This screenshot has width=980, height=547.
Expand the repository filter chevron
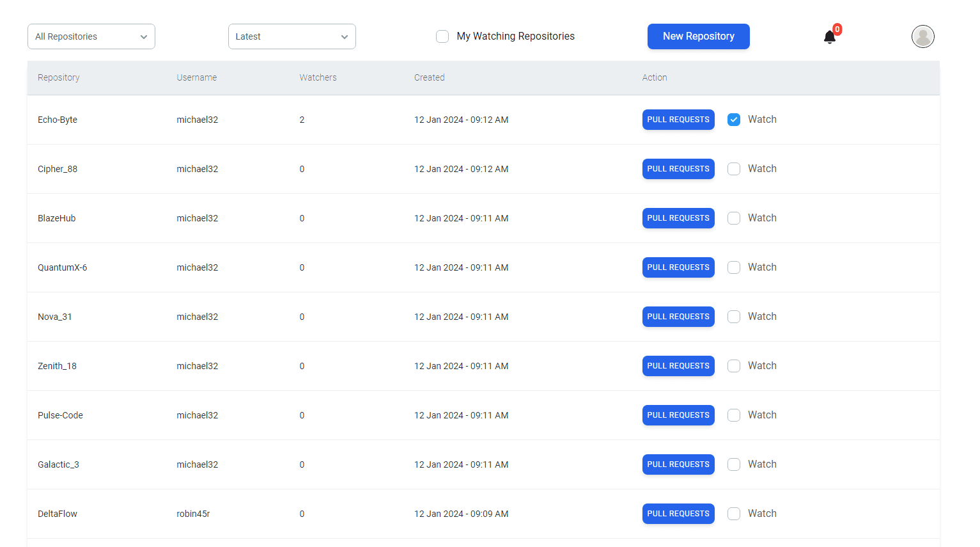(x=144, y=36)
